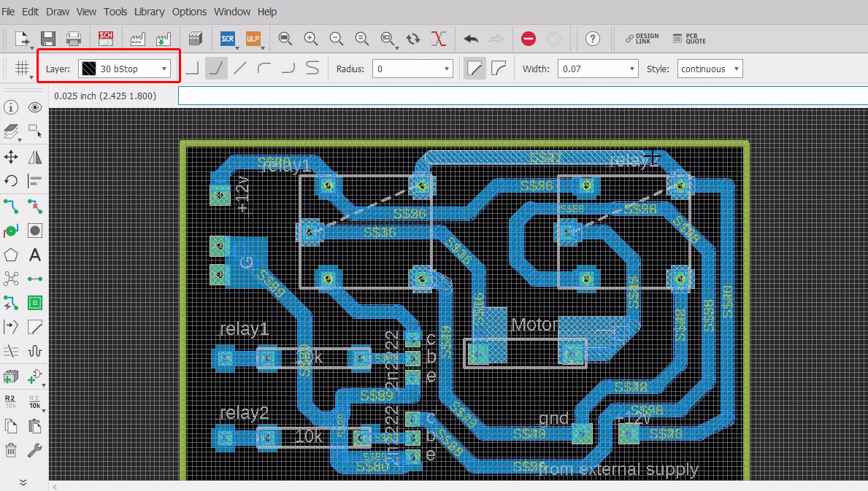868x491 pixels.
Task: Select the Align tool
Action: point(35,181)
